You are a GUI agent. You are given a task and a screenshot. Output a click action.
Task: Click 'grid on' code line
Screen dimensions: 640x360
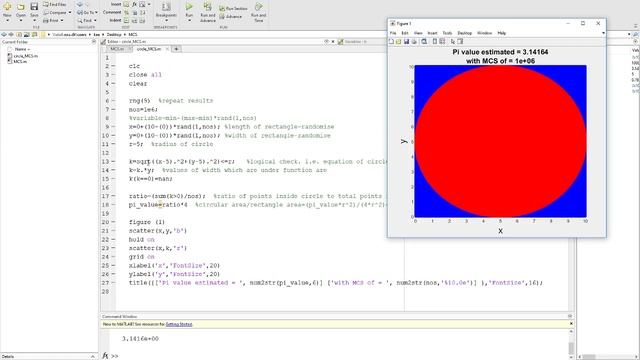[142, 257]
